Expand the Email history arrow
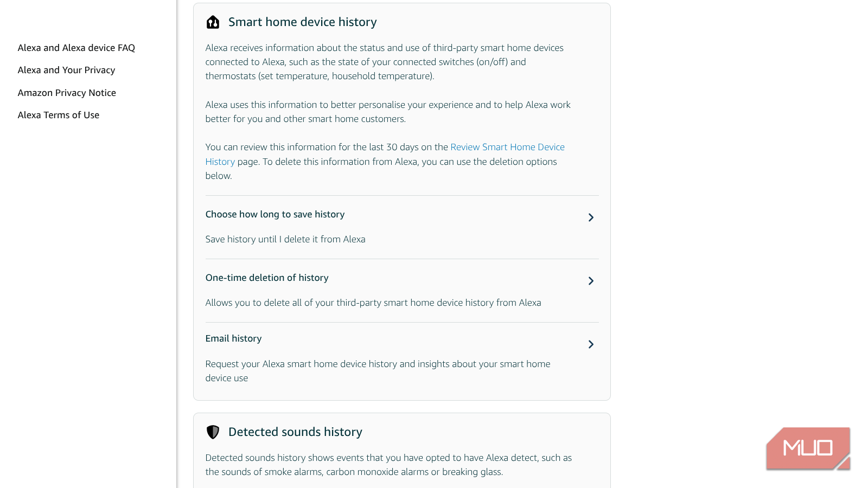Screen dimensions: 868x488 (x=591, y=344)
